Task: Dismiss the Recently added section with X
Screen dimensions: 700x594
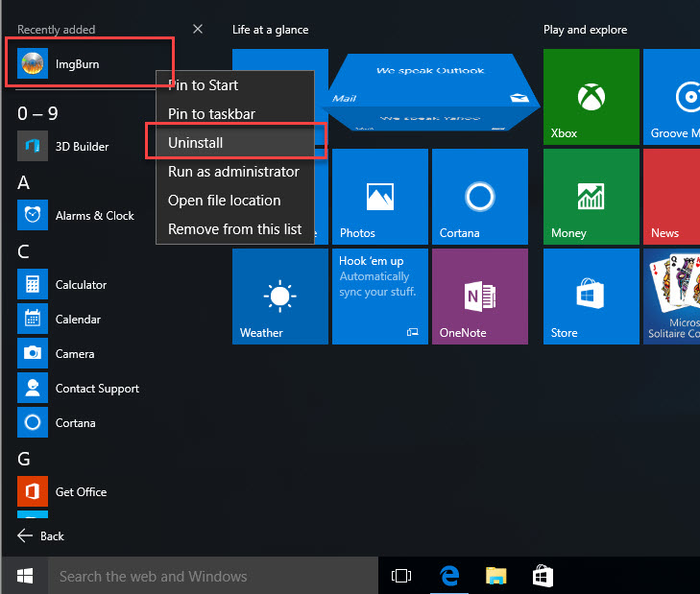Action: (198, 29)
